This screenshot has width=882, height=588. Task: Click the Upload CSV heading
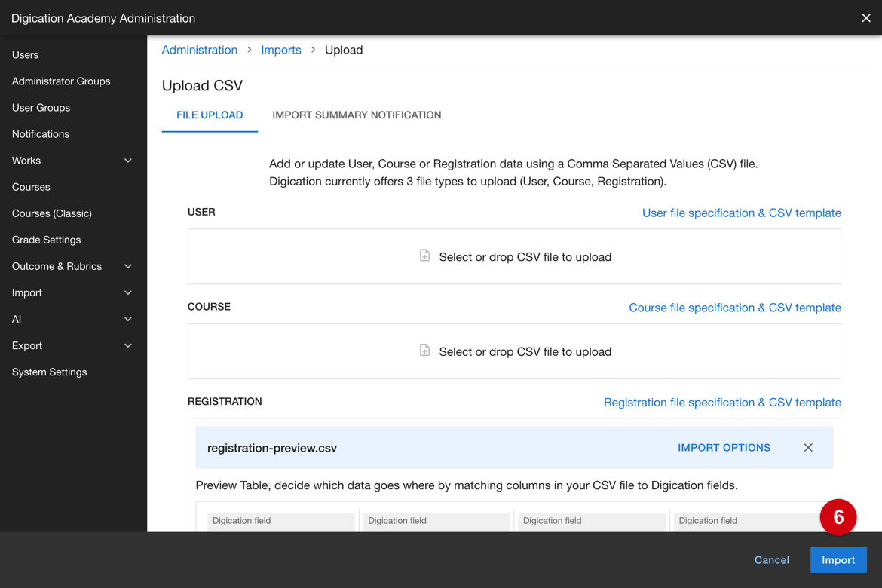point(203,85)
